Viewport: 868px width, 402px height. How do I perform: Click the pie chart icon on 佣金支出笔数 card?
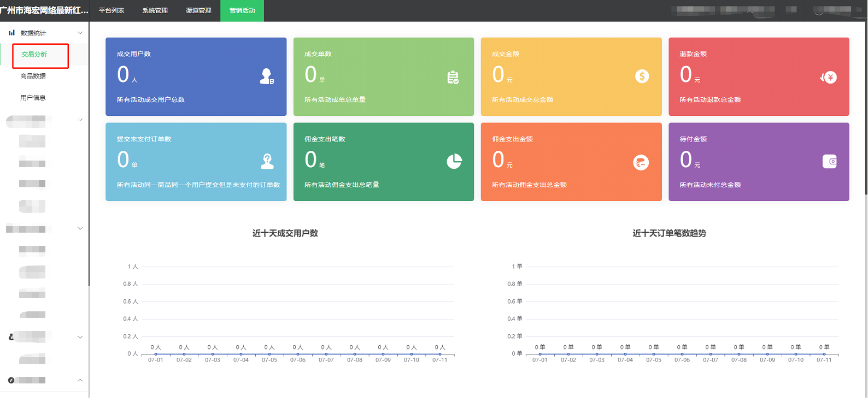[454, 161]
